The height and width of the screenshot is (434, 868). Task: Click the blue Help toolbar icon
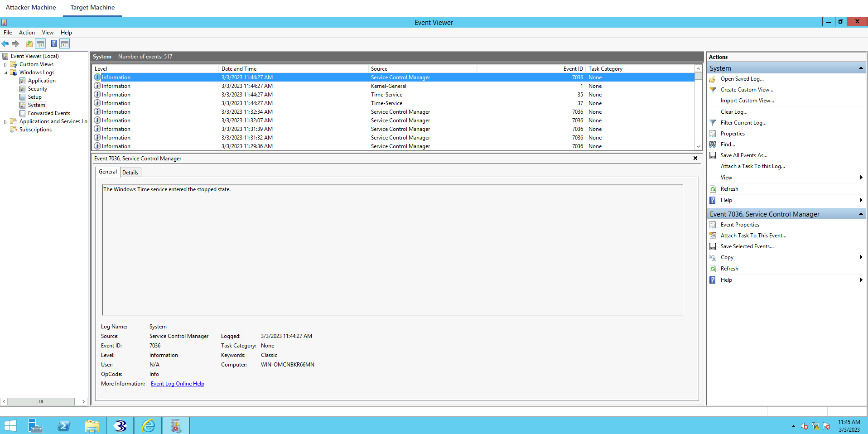(x=53, y=44)
